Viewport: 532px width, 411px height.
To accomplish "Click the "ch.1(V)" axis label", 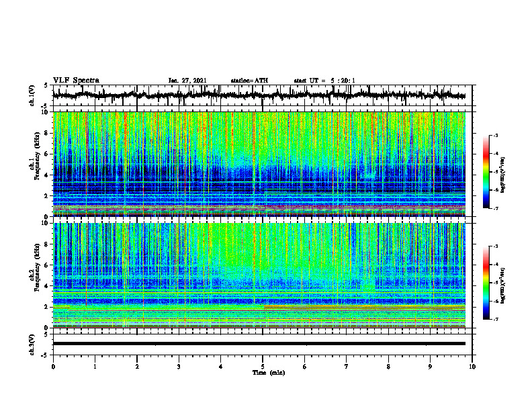I will [x=32, y=95].
